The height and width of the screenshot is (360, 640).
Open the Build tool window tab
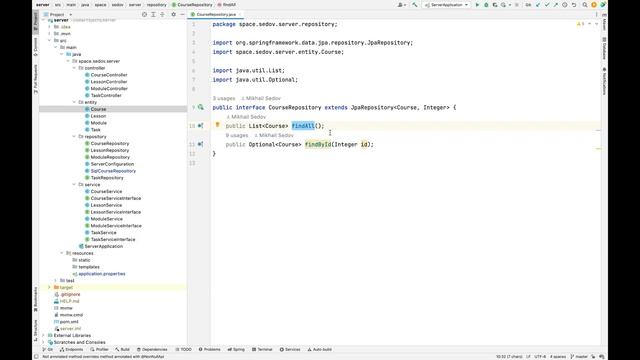click(x=122, y=349)
